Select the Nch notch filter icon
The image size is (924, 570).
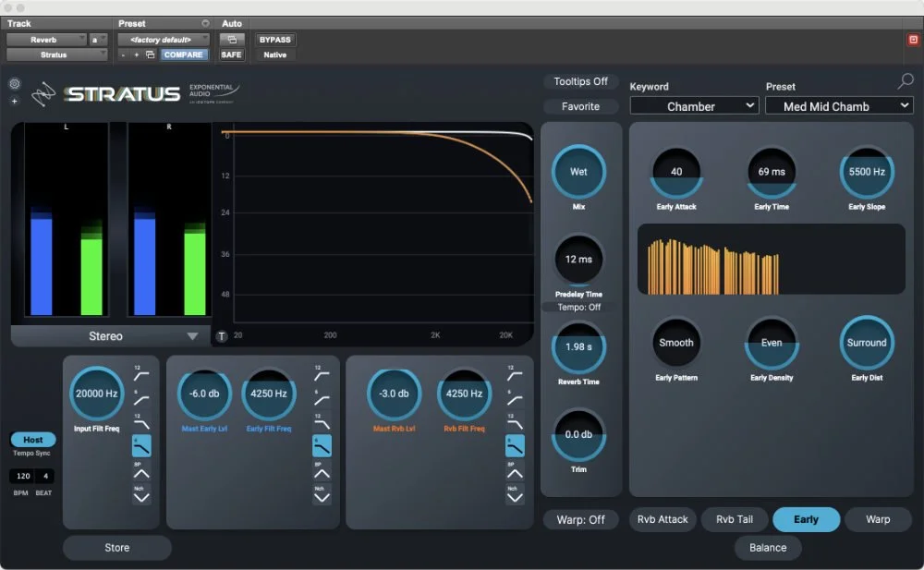[x=141, y=492]
